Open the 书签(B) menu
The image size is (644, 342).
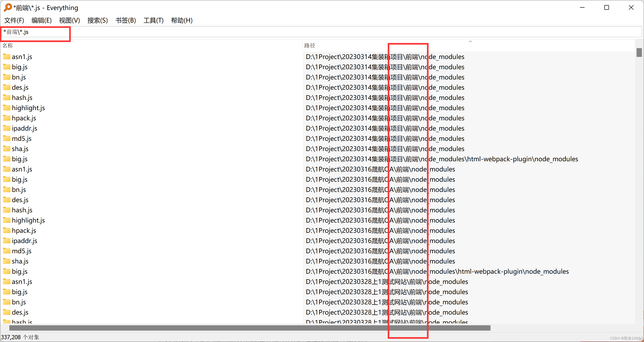126,20
